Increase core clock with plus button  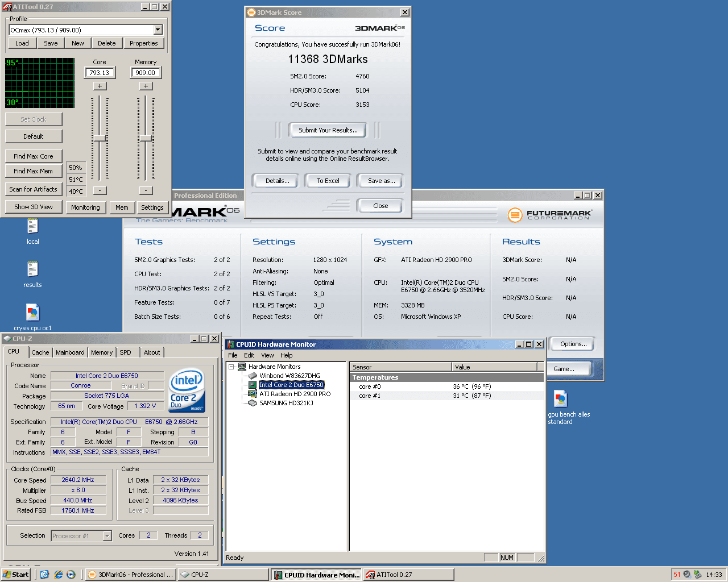click(100, 86)
